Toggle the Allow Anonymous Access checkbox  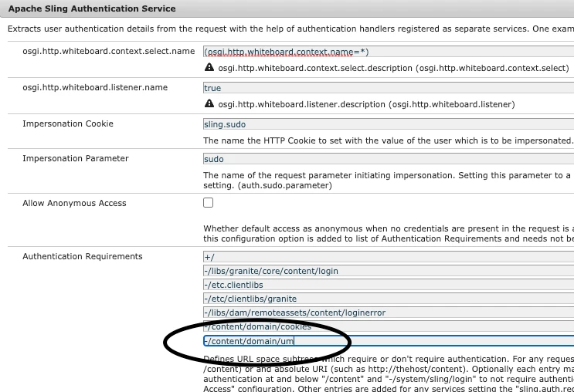pyautogui.click(x=209, y=203)
